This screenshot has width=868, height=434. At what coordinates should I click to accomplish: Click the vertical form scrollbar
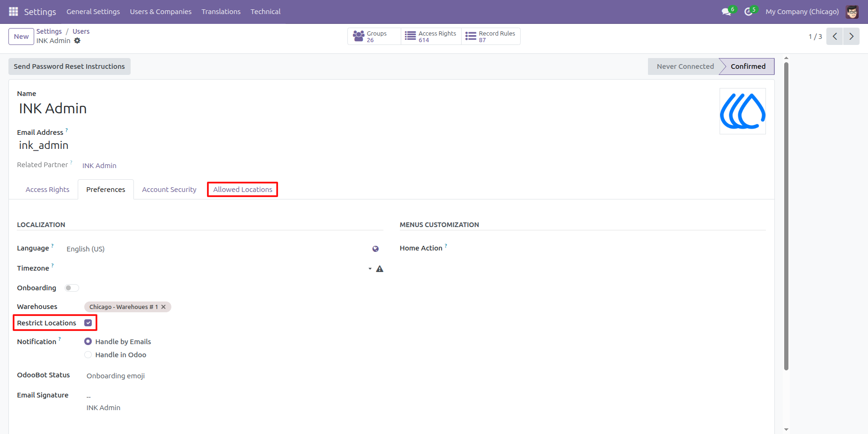[786, 215]
